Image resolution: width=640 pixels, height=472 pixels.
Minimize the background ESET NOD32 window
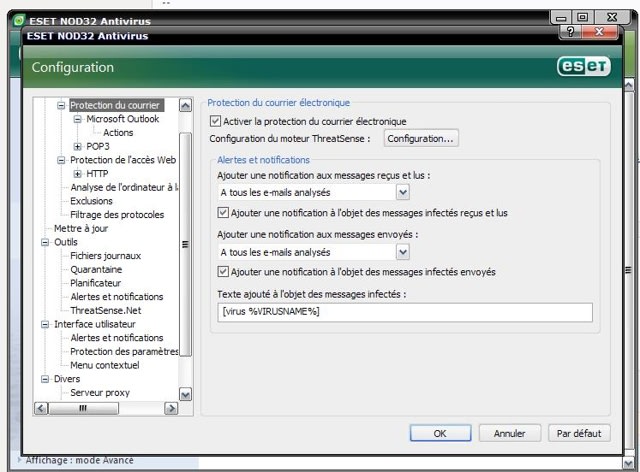click(561, 18)
